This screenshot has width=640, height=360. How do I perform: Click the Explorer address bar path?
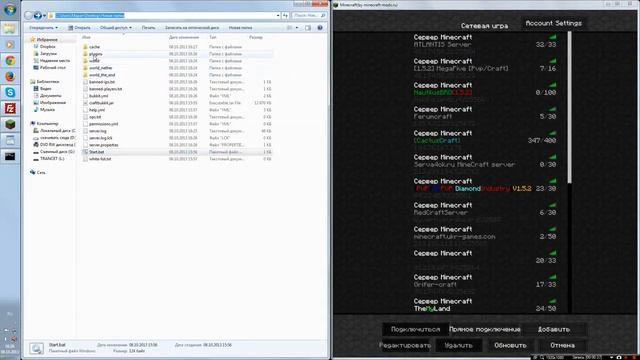coord(90,16)
